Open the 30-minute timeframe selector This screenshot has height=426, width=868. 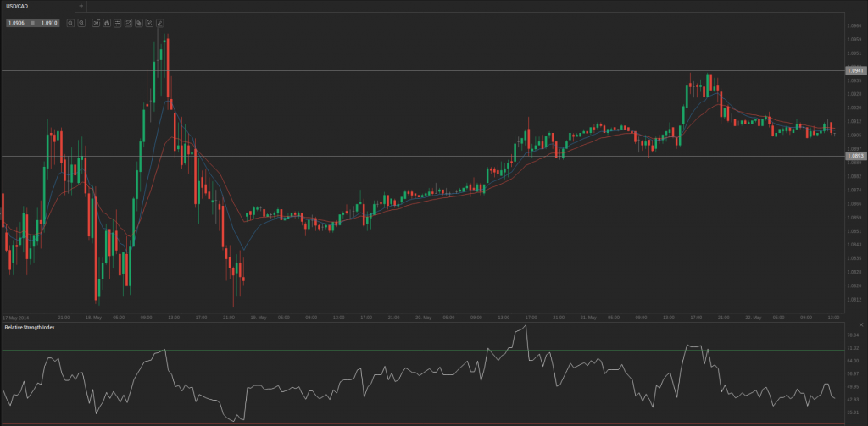click(x=96, y=23)
